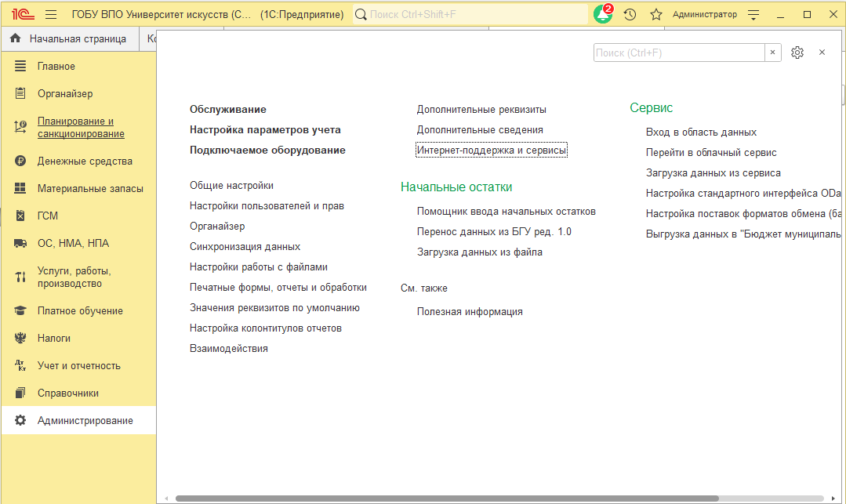Open Загрузка данных из сервиса

713,172
